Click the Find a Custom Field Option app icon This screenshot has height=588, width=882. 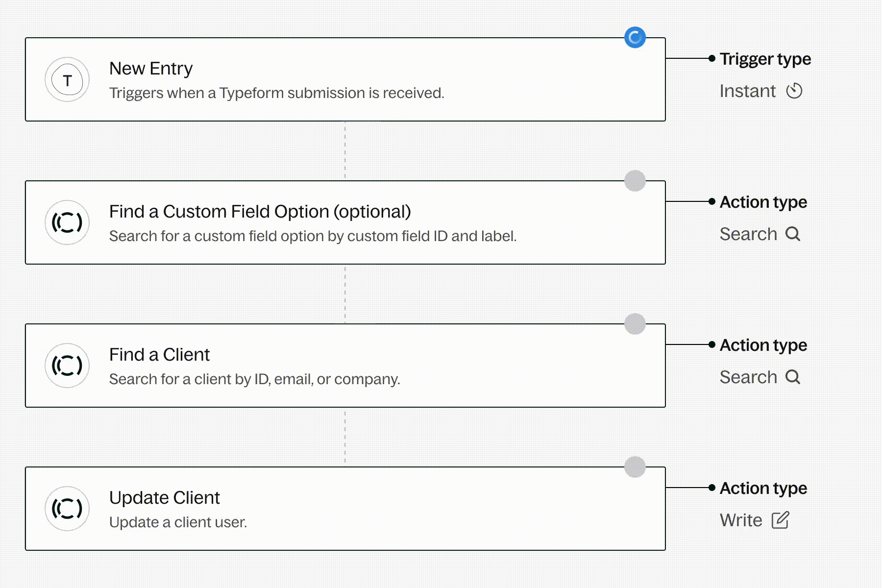pyautogui.click(x=67, y=222)
